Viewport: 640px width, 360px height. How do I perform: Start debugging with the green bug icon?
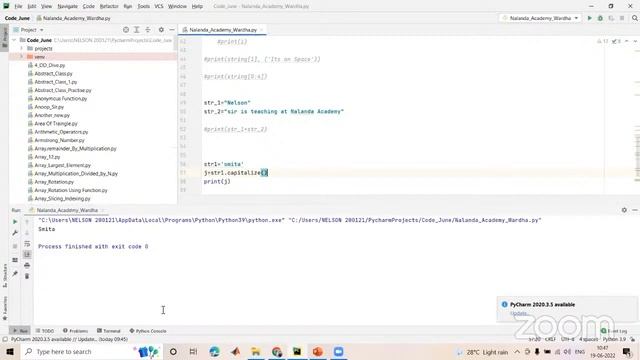[x=600, y=18]
